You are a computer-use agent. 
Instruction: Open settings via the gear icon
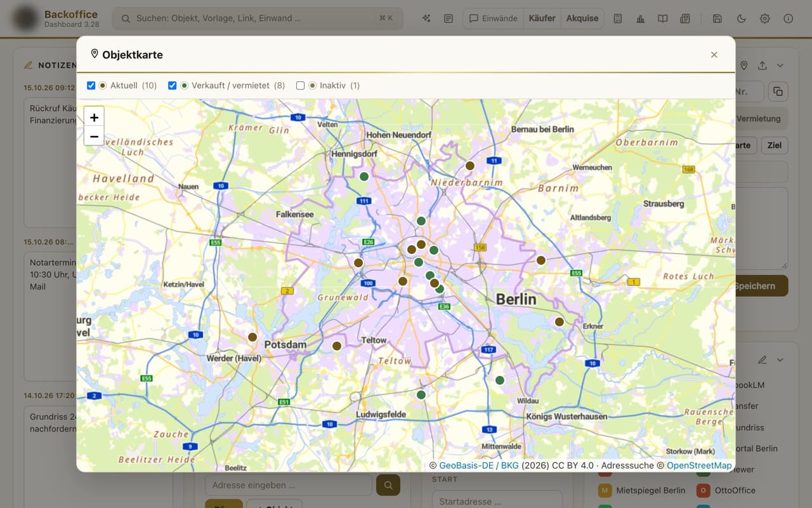pyautogui.click(x=765, y=18)
